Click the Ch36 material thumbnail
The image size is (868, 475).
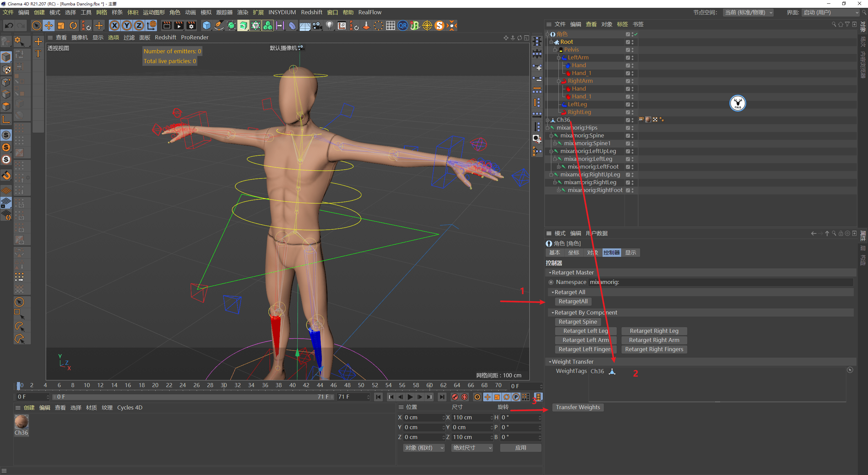[x=21, y=422]
